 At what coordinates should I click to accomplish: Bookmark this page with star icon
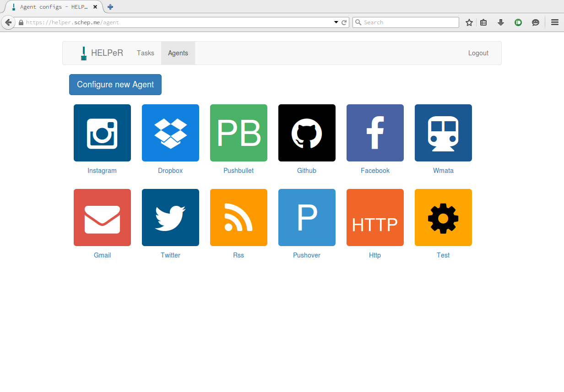tap(469, 22)
